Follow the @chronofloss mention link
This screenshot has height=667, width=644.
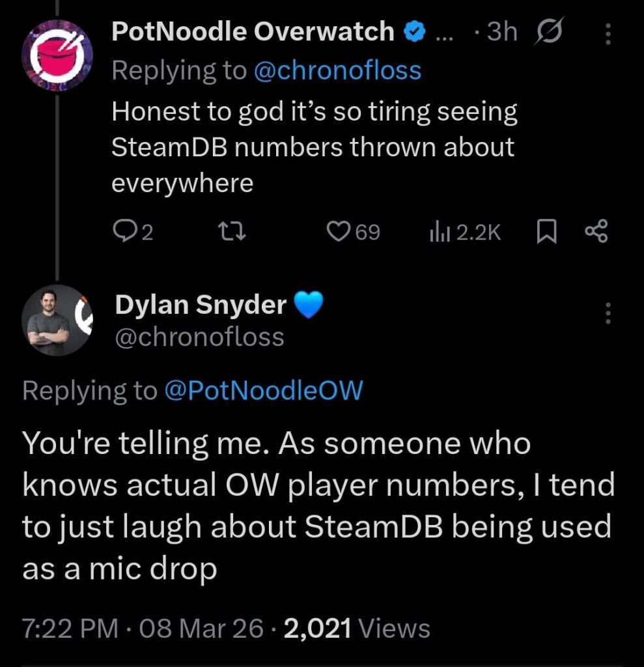tap(337, 70)
